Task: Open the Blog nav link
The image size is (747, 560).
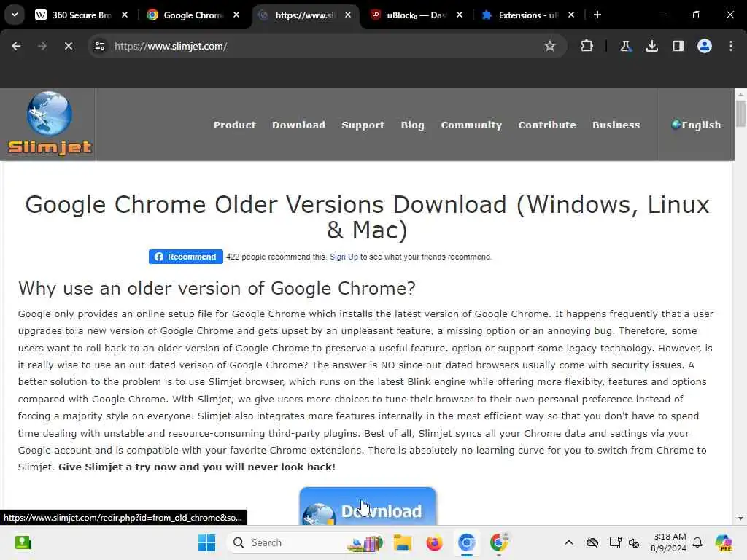Action: coord(413,125)
